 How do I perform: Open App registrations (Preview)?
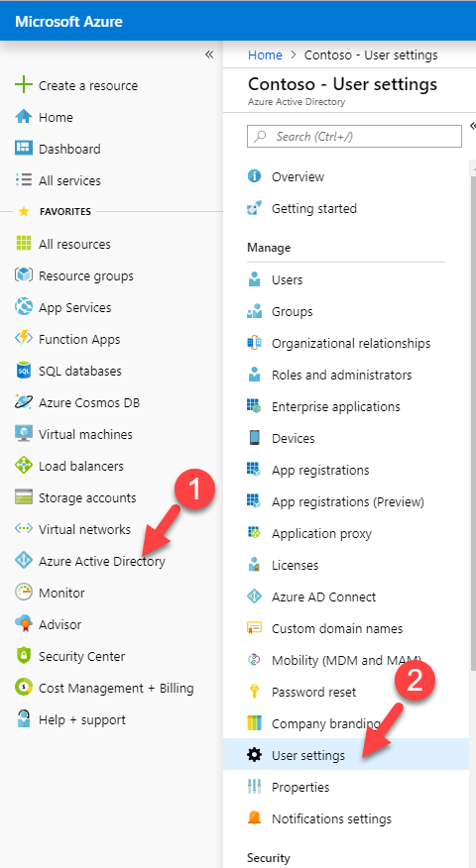[x=346, y=501]
